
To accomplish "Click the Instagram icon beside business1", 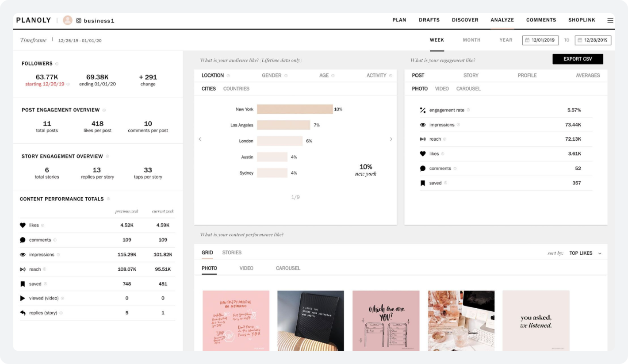I will pyautogui.click(x=79, y=20).
